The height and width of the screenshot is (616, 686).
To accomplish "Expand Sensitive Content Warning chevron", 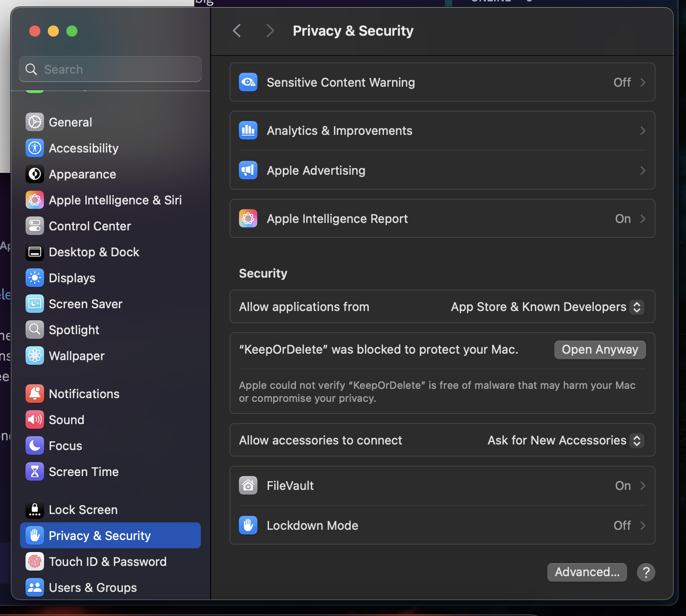I will click(643, 83).
